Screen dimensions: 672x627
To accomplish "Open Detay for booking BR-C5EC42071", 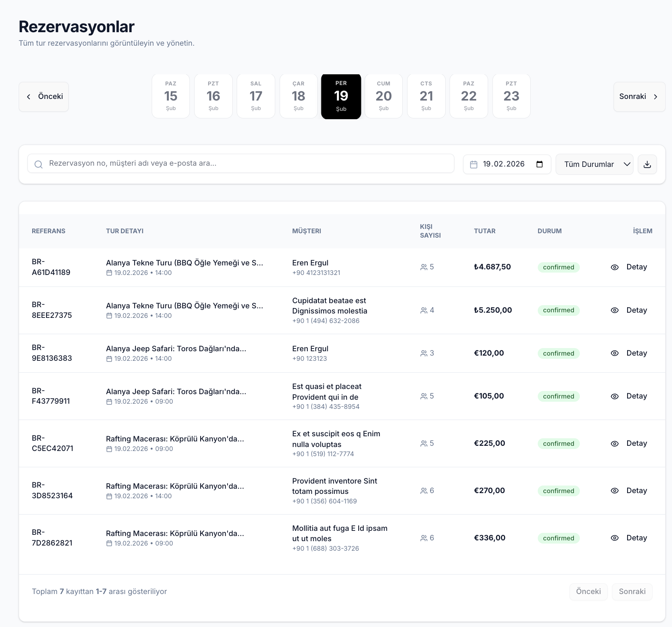I will point(636,443).
